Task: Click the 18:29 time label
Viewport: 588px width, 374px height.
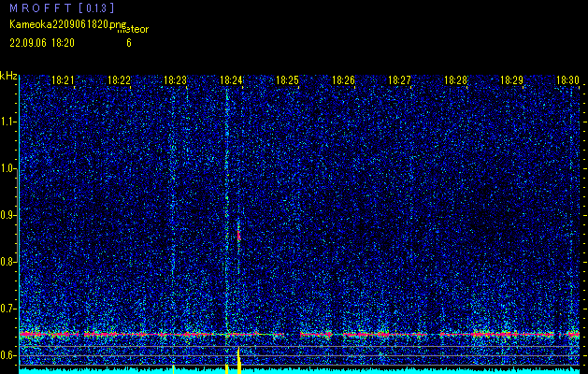Action: 512,80
